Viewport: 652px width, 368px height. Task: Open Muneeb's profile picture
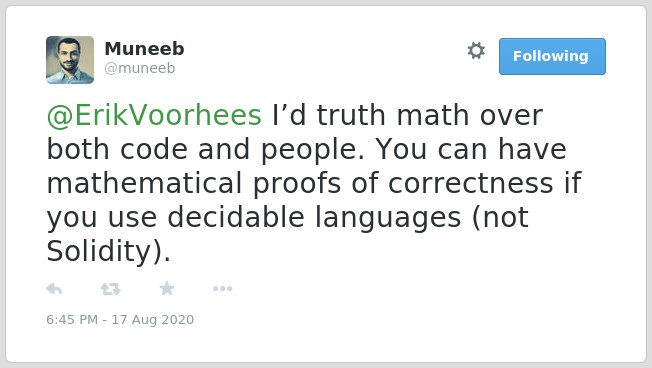pos(70,60)
